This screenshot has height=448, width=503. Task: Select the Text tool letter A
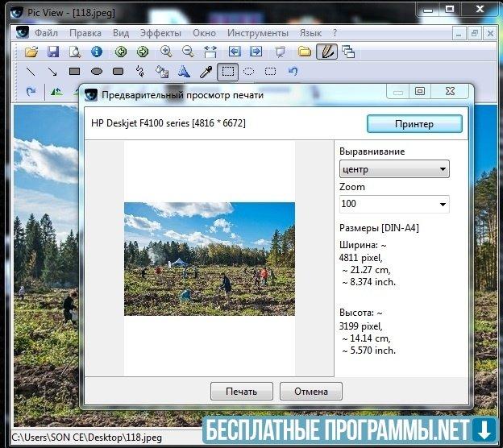(x=184, y=71)
